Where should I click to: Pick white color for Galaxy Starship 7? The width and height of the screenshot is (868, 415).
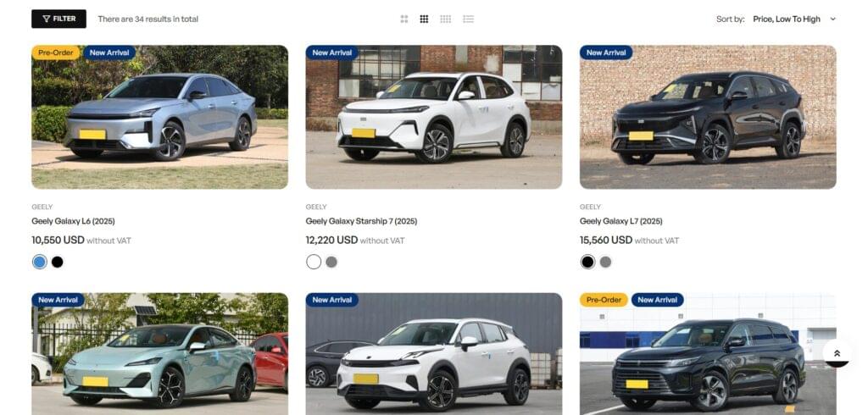point(314,263)
